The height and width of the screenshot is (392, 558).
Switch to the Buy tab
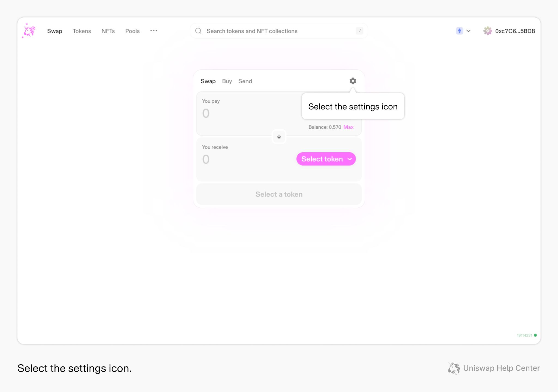click(227, 81)
